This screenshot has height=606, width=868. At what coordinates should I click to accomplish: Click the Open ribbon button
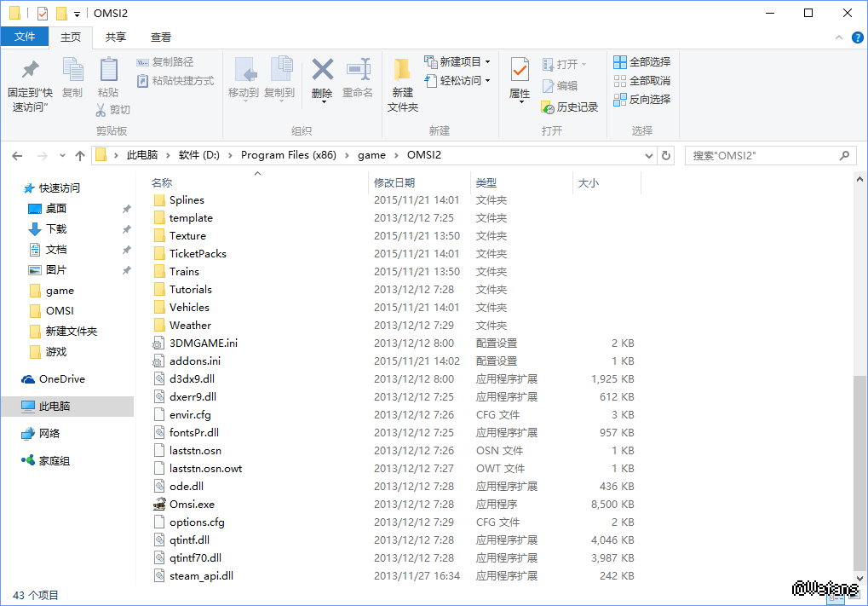[x=564, y=64]
